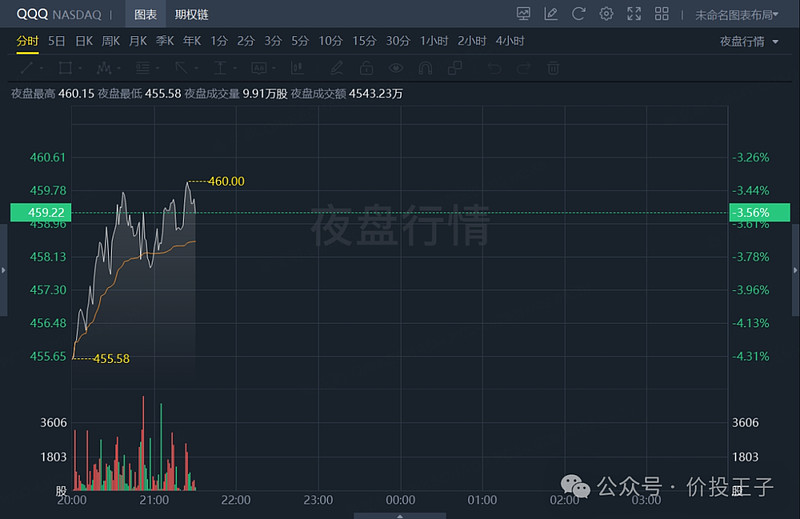Select the 2小时 interval
Screen dimensions: 800x519
point(472,41)
